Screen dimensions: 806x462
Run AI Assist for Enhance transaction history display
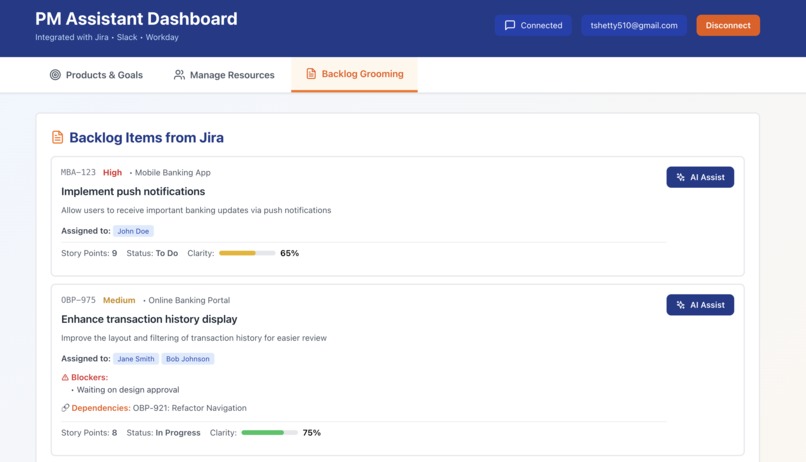(700, 305)
